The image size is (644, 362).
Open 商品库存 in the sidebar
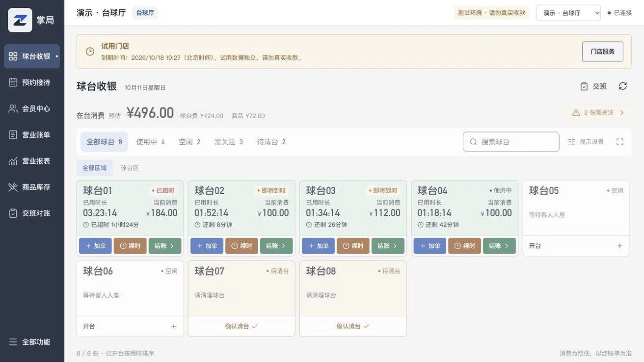32,187
